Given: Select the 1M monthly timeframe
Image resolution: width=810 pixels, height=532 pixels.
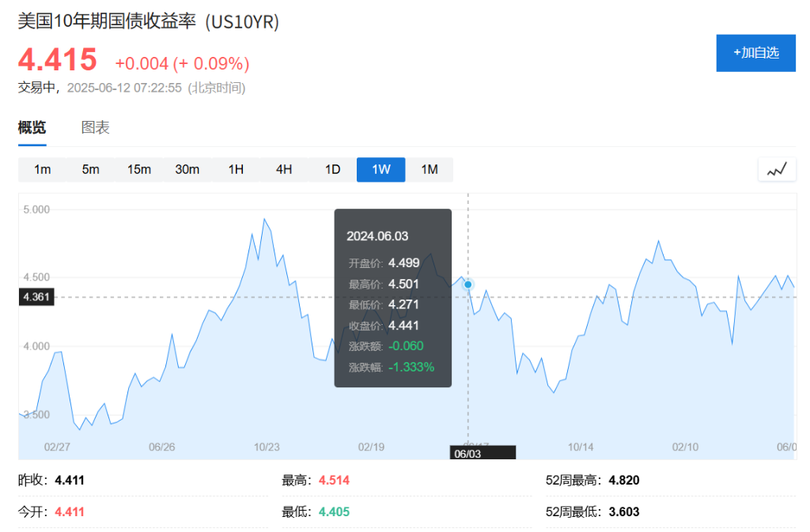Looking at the screenshot, I should (x=430, y=168).
